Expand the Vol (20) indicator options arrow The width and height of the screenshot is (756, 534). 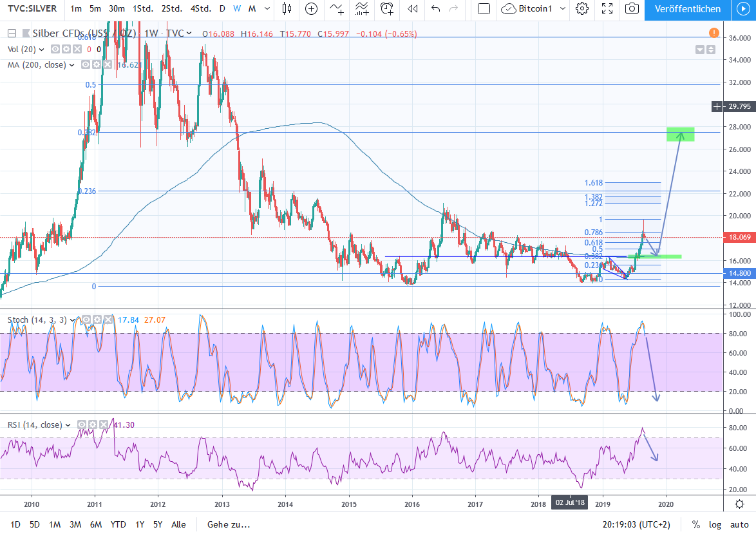42,49
